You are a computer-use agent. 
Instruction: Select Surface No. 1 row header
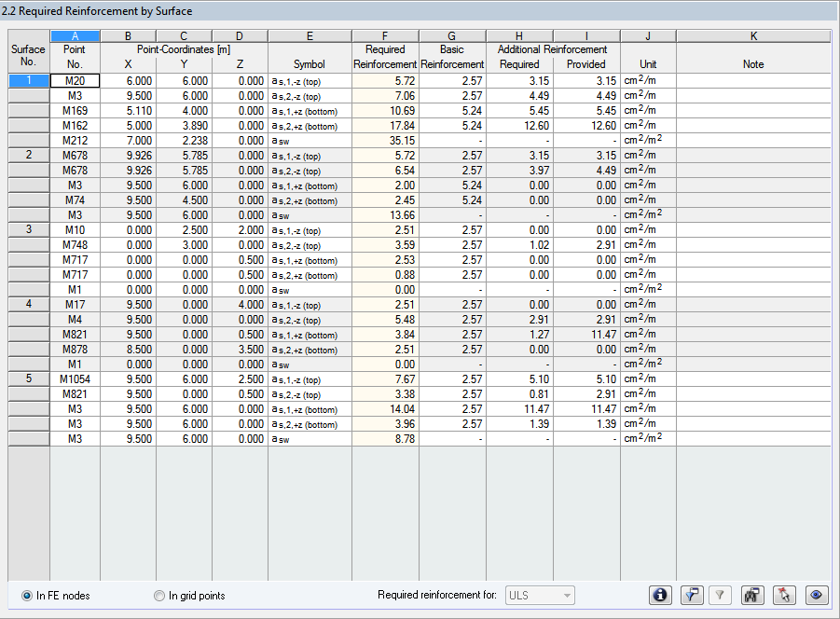27,81
